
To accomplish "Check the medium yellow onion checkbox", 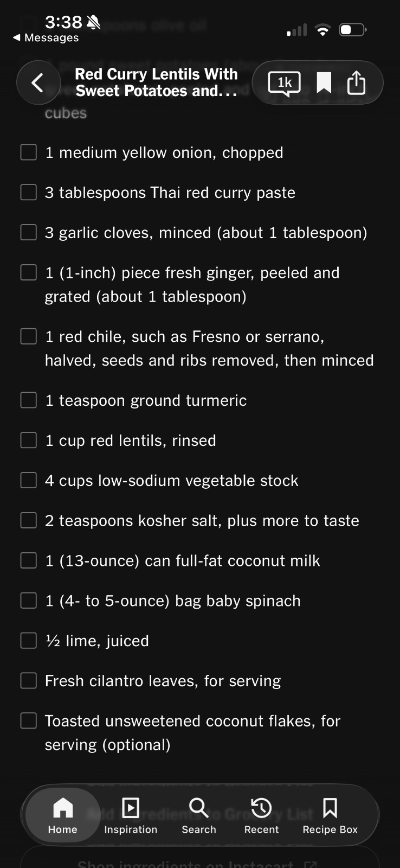I will (29, 152).
